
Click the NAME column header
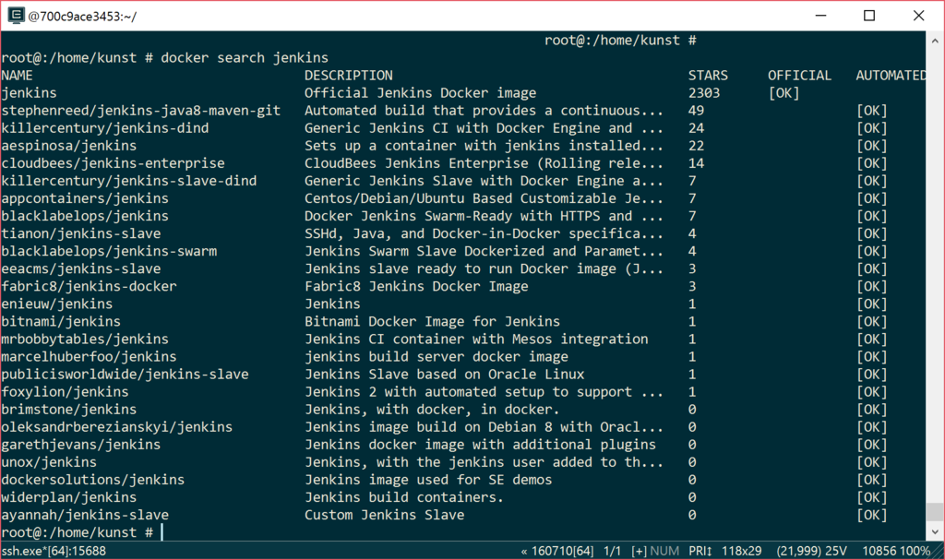(17, 76)
